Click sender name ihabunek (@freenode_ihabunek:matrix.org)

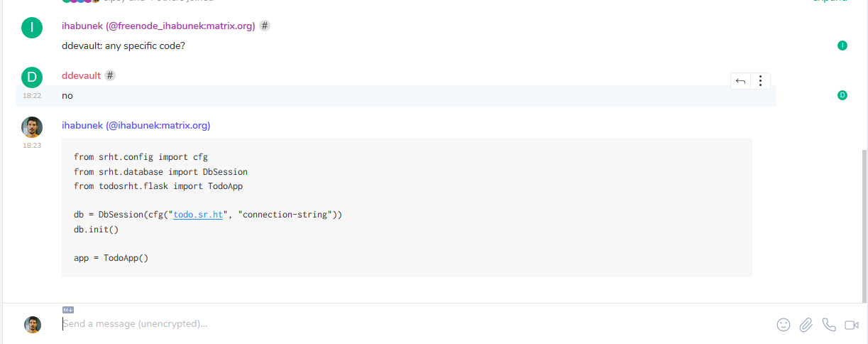[x=158, y=26]
